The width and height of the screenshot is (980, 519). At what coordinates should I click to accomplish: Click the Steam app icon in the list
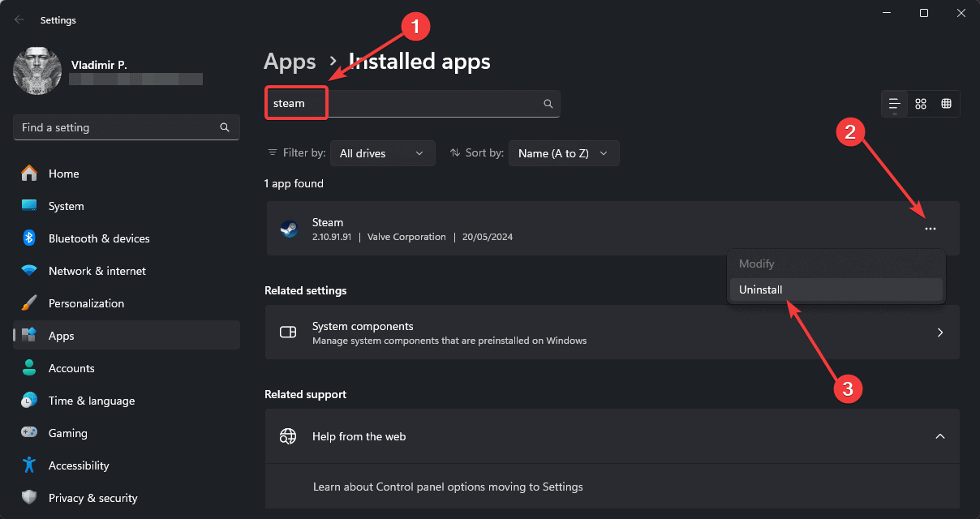coord(289,229)
